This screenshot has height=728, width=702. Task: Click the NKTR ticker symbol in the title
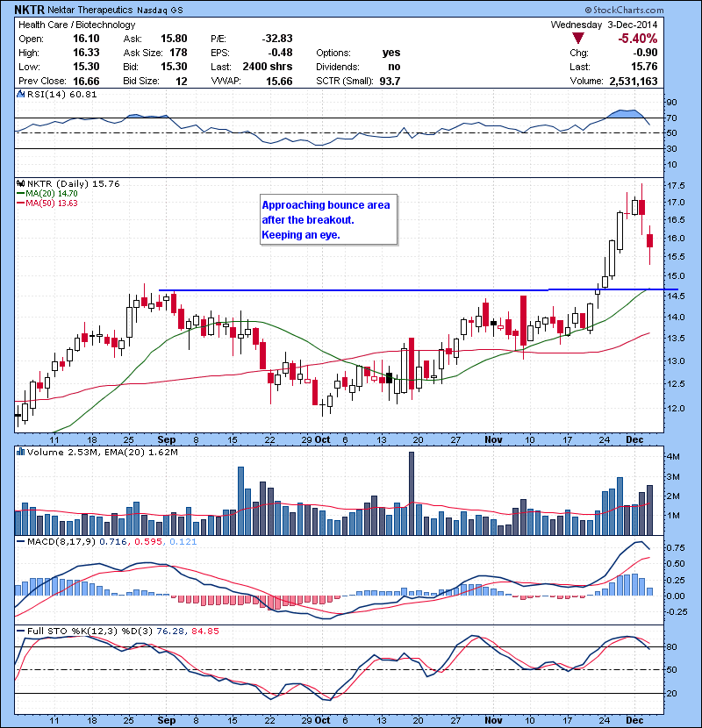pos(30,10)
